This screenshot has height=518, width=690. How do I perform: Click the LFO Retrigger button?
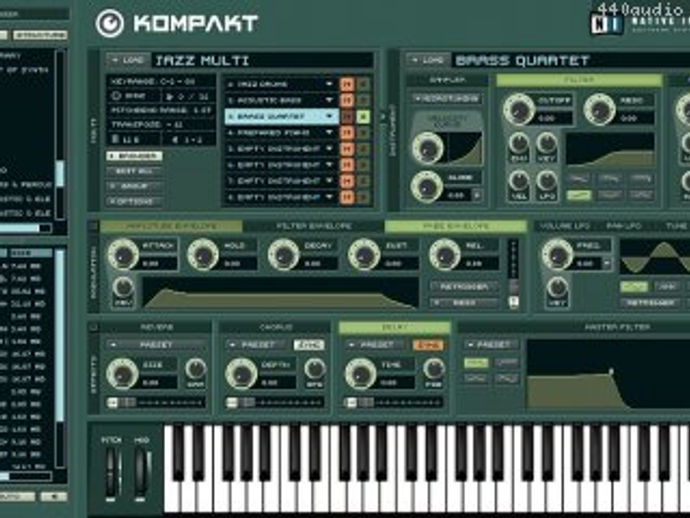click(x=650, y=303)
